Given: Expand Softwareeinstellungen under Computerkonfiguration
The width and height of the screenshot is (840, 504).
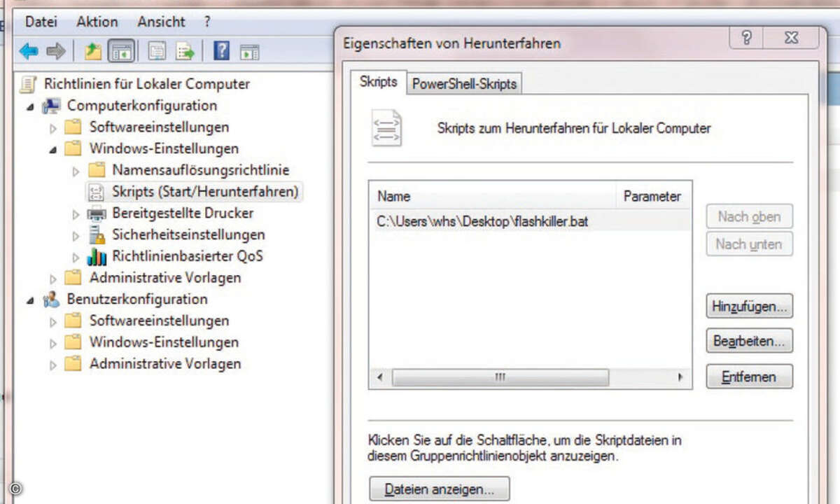Looking at the screenshot, I should click(53, 128).
